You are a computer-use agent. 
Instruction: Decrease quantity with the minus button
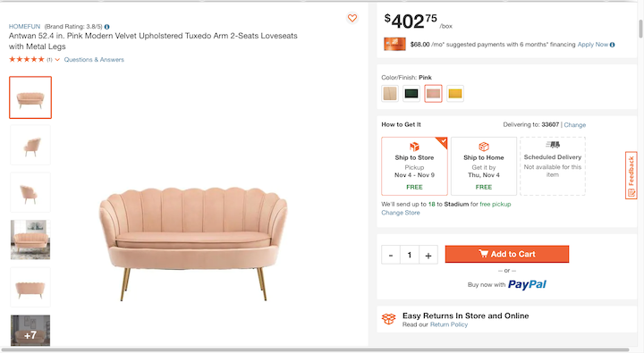tap(391, 256)
